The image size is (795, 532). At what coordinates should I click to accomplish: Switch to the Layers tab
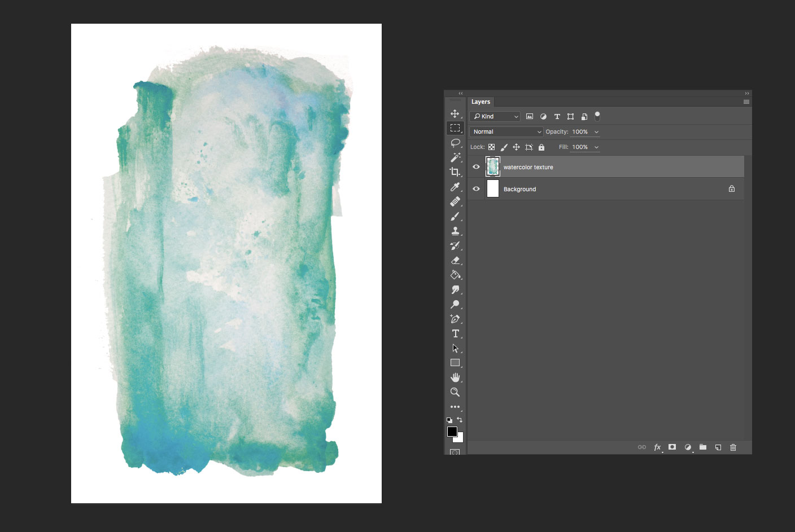click(x=481, y=102)
